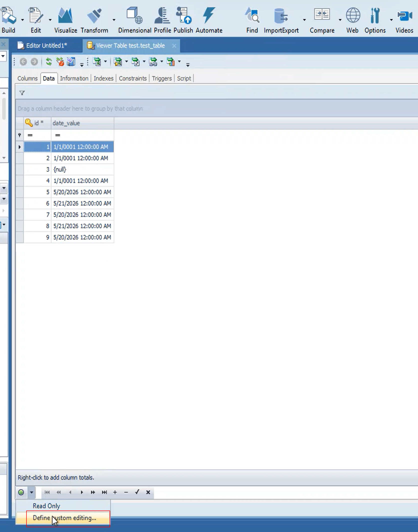Go to the next record
This screenshot has height=532, width=418.
tap(82, 492)
